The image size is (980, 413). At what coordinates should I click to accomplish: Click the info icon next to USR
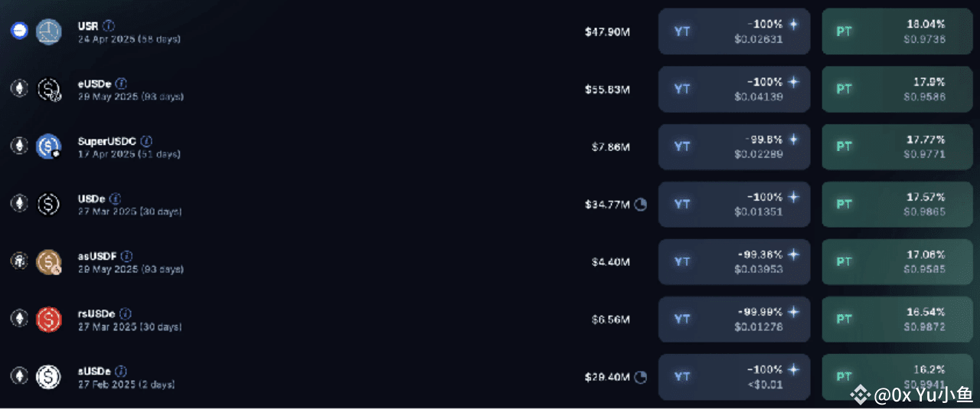[109, 26]
